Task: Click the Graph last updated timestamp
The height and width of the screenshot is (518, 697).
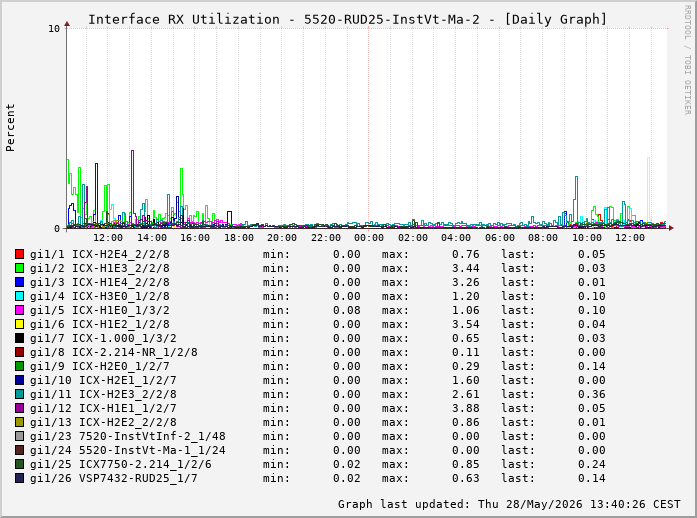Action: (x=509, y=504)
